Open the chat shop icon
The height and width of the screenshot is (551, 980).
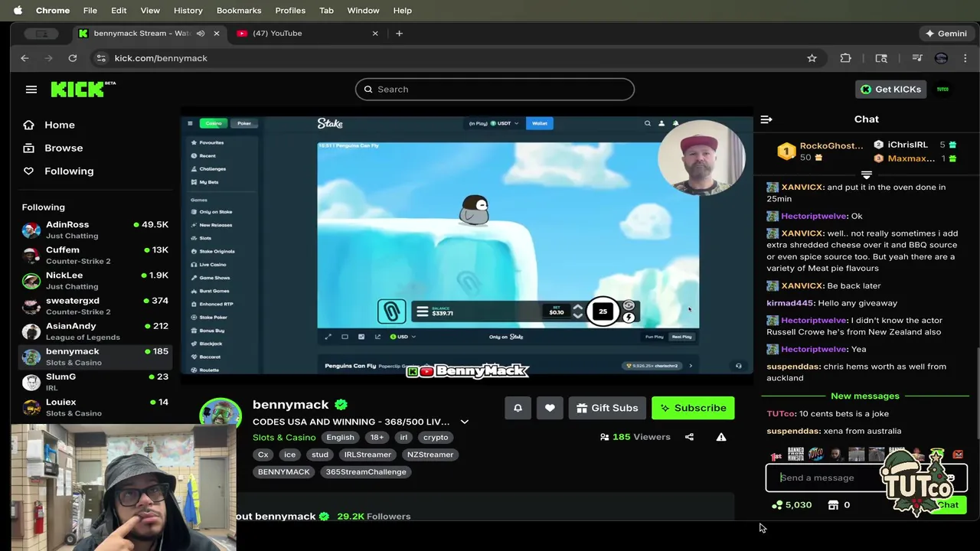pyautogui.click(x=833, y=505)
